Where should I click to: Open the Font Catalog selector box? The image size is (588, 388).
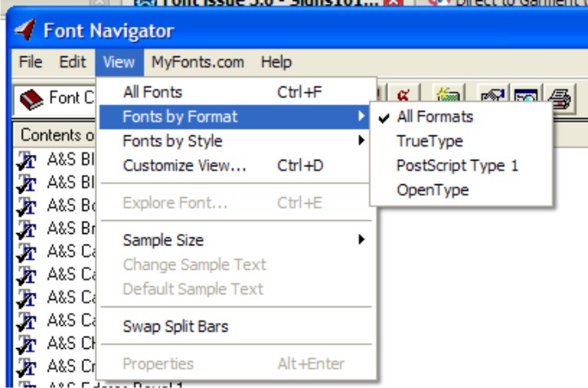pyautogui.click(x=55, y=99)
